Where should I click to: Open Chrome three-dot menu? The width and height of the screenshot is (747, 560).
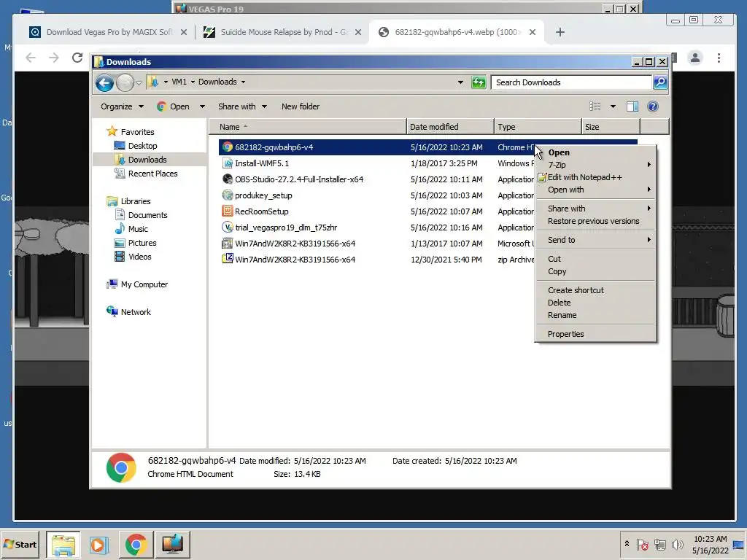tap(719, 58)
